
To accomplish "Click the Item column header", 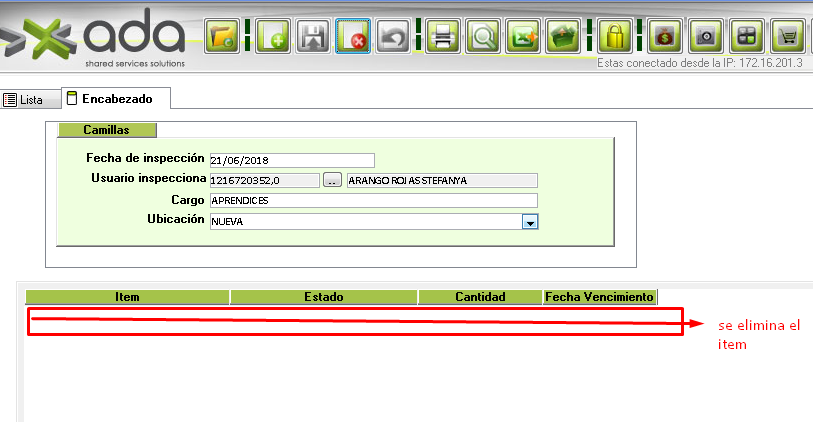I will tap(127, 297).
